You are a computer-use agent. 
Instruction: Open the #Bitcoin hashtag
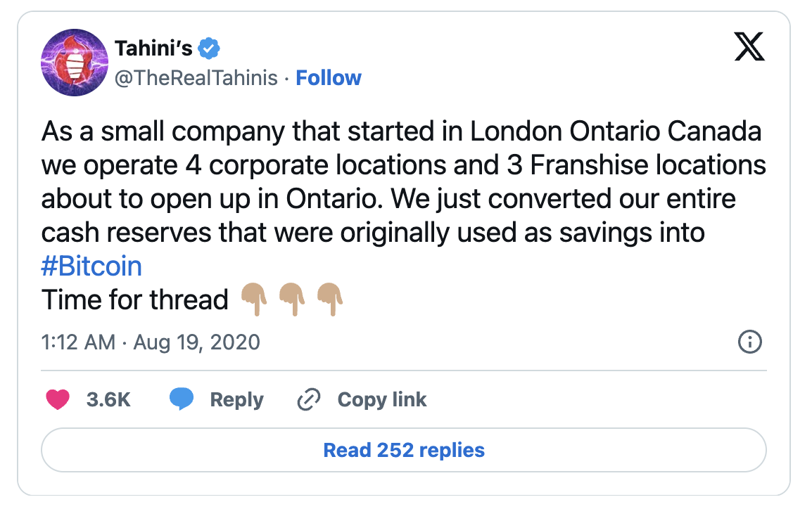91,266
